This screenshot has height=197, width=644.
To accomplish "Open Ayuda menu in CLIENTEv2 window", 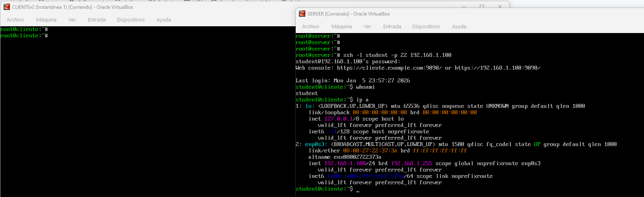I will point(164,20).
